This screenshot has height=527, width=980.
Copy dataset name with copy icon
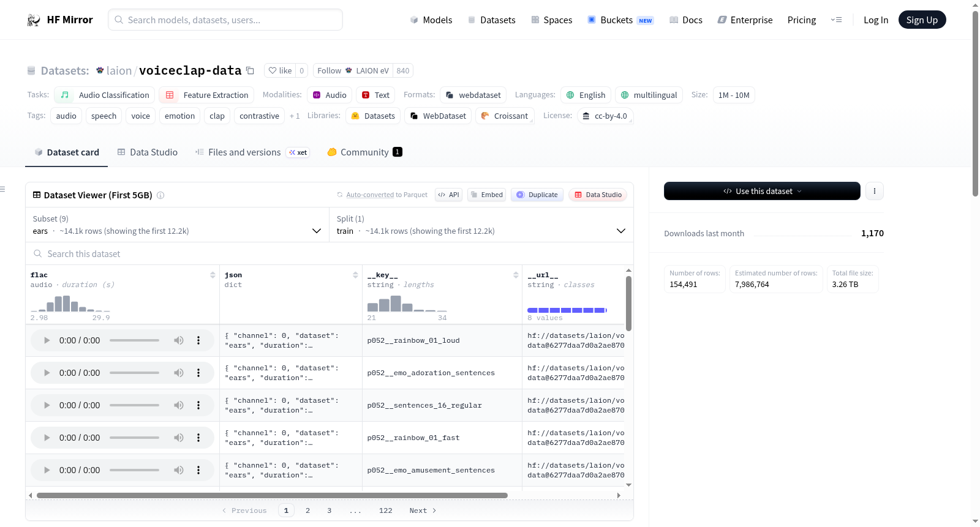pos(250,70)
